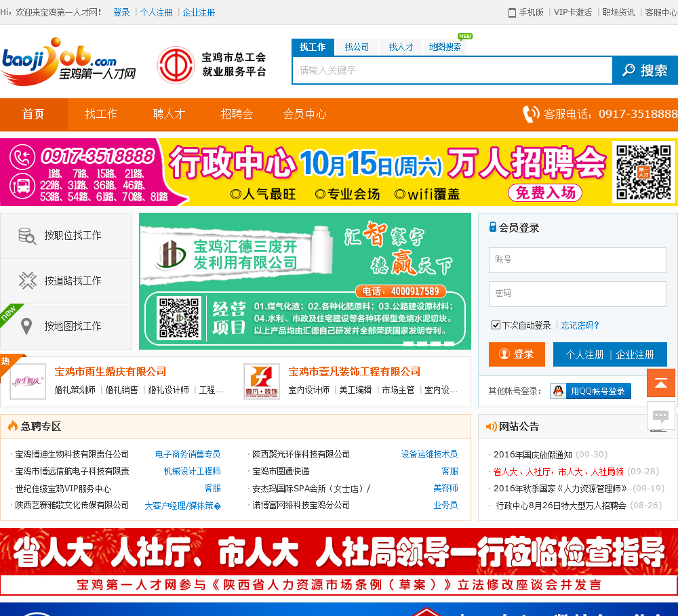Click the back-to-top orange arrow button
This screenshot has height=616, width=678.
660,383
